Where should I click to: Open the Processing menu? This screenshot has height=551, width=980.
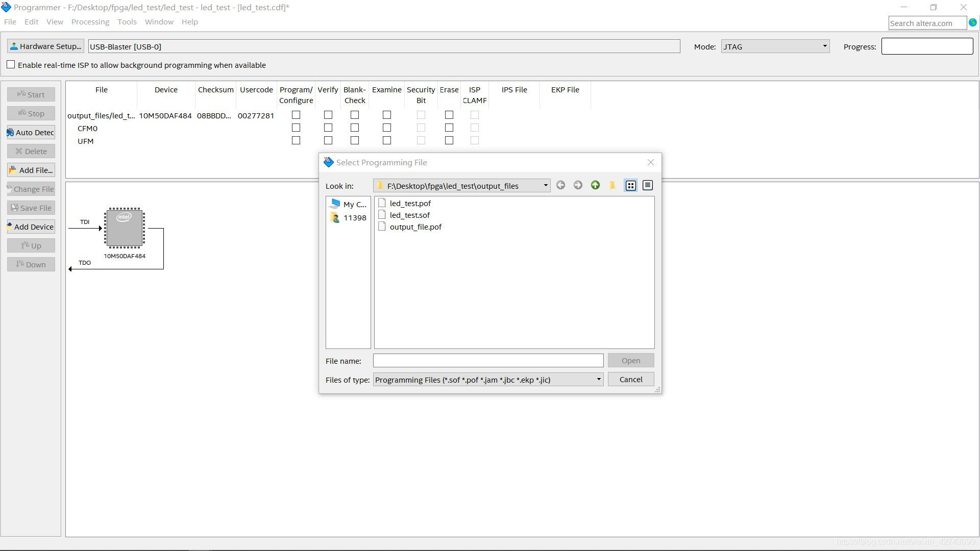pyautogui.click(x=90, y=22)
